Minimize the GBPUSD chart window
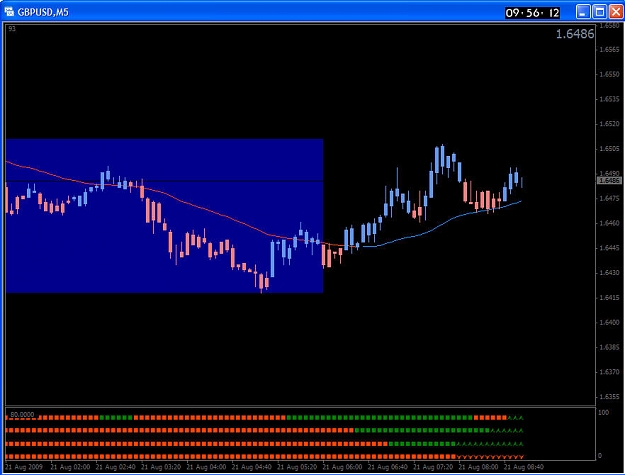This screenshot has height=475, width=625. [584, 12]
